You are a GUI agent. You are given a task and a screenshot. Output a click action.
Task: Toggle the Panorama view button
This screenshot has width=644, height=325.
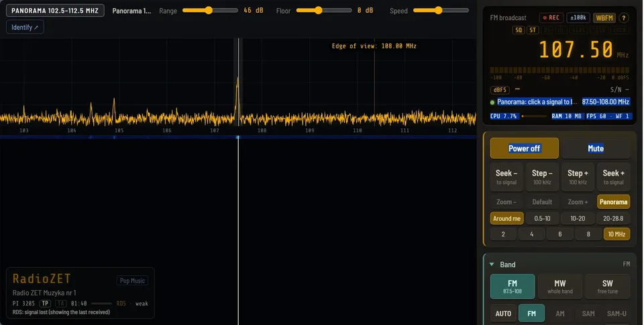pyautogui.click(x=614, y=201)
